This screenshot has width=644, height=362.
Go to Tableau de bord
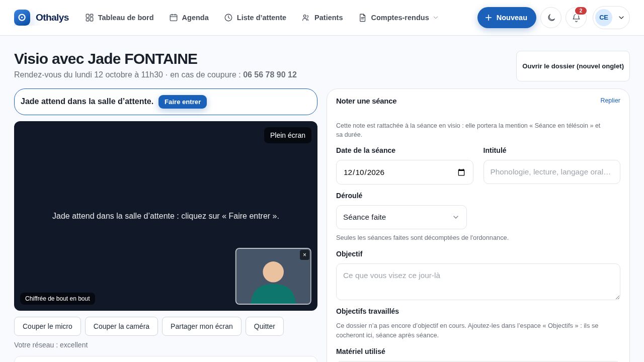point(120,18)
